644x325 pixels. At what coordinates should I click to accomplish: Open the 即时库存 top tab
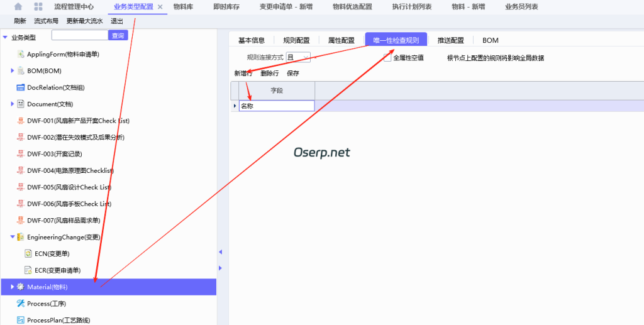[226, 6]
